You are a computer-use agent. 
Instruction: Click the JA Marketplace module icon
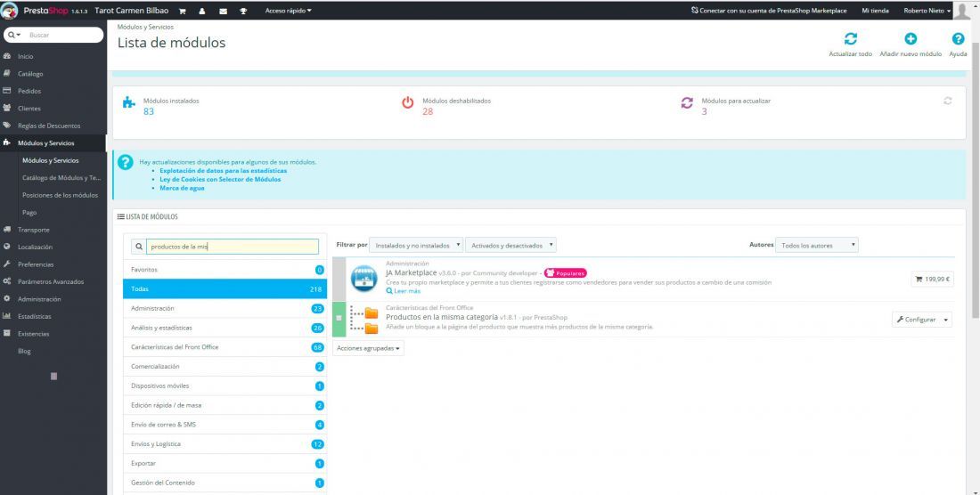click(364, 278)
